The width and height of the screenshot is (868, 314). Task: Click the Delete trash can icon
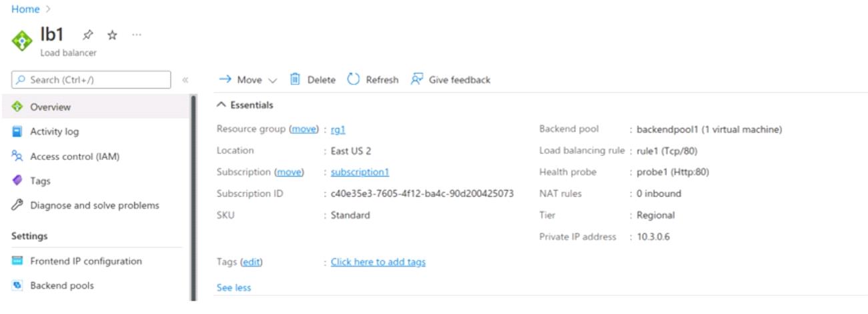tap(295, 79)
